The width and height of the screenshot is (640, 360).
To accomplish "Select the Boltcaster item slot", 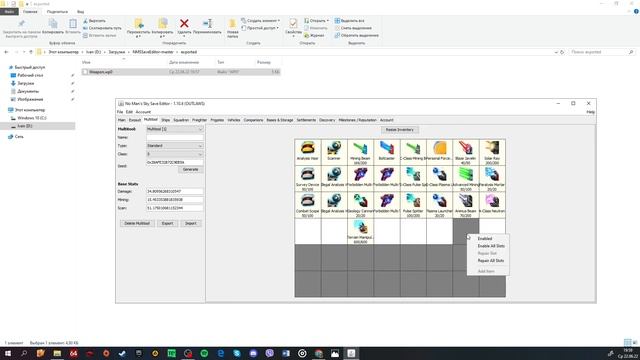I will coord(387,152).
